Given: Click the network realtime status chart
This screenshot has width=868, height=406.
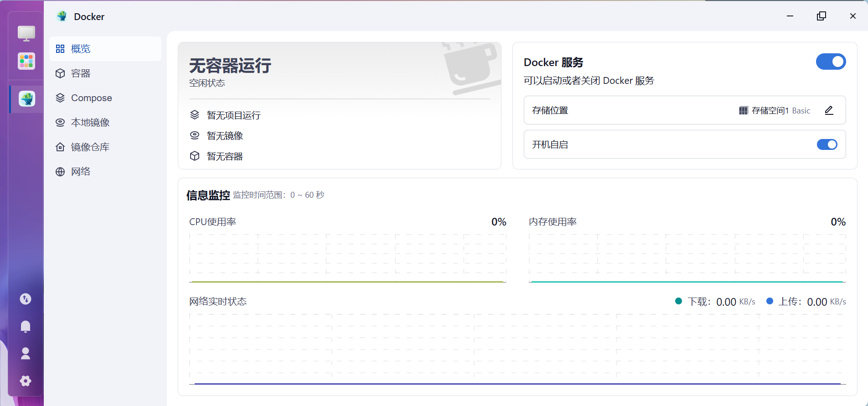Looking at the screenshot, I should tap(517, 349).
